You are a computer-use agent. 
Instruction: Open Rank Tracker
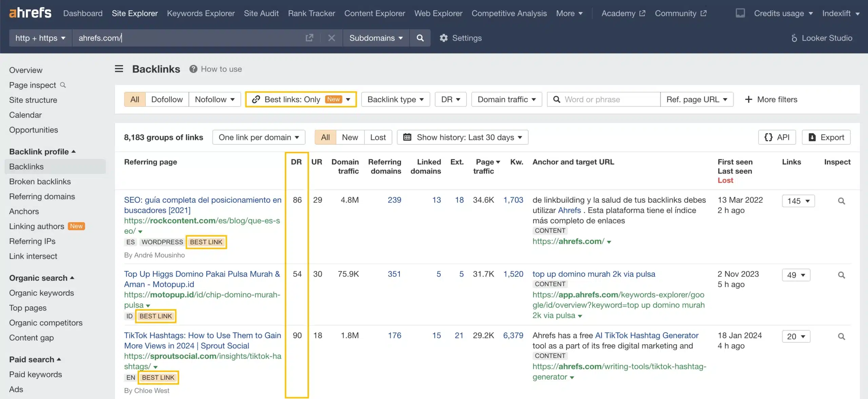(x=311, y=13)
